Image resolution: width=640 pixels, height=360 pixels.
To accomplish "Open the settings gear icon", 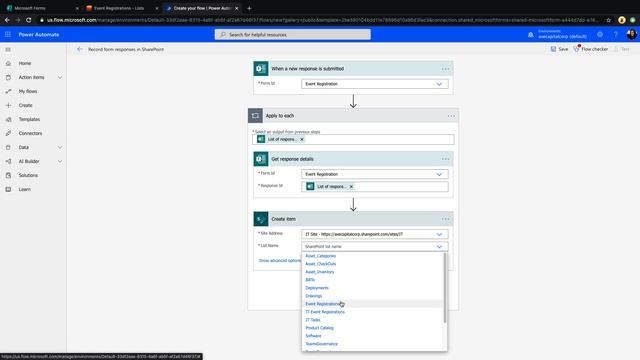I will coord(600,35).
